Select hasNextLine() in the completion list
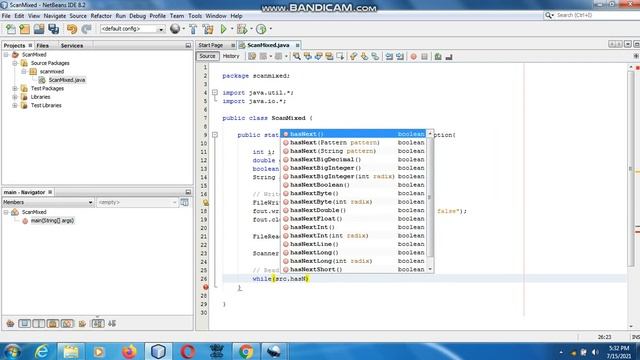 pyautogui.click(x=354, y=244)
